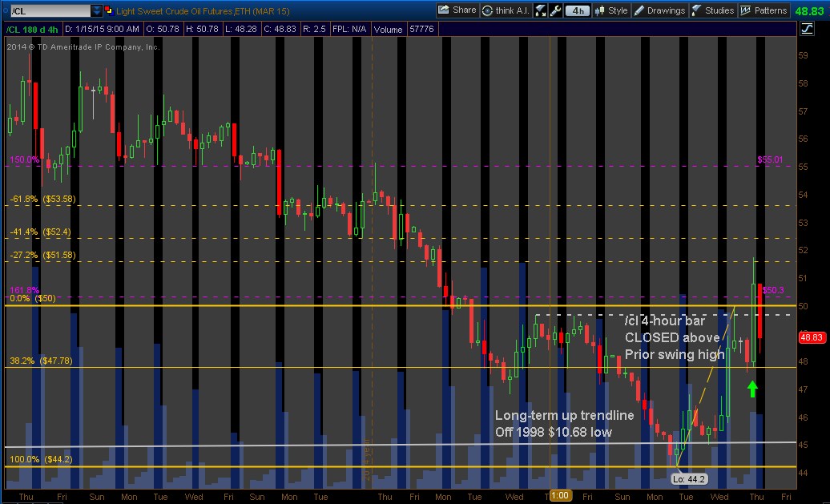
Task: Select the -27.2% ($51.58) Fibonacci label
Action: coord(43,255)
